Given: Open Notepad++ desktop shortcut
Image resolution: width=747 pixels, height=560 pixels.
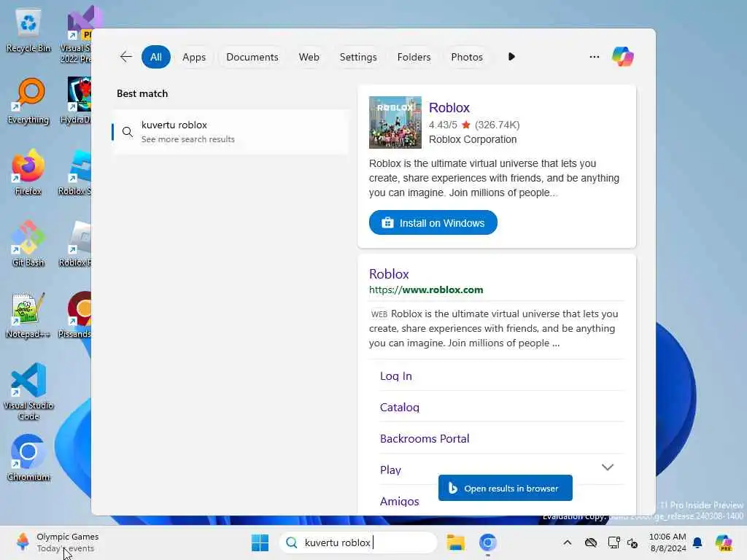Looking at the screenshot, I should click(28, 315).
